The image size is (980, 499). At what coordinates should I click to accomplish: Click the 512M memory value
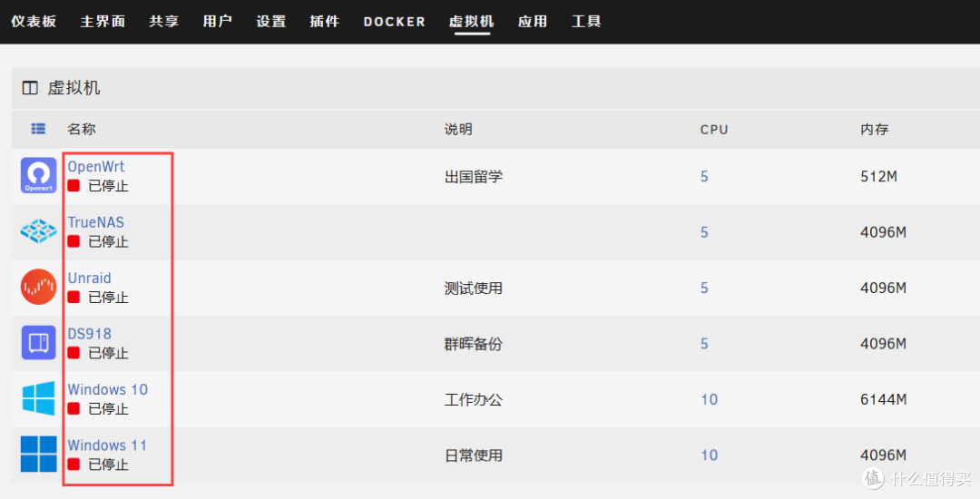[878, 177]
